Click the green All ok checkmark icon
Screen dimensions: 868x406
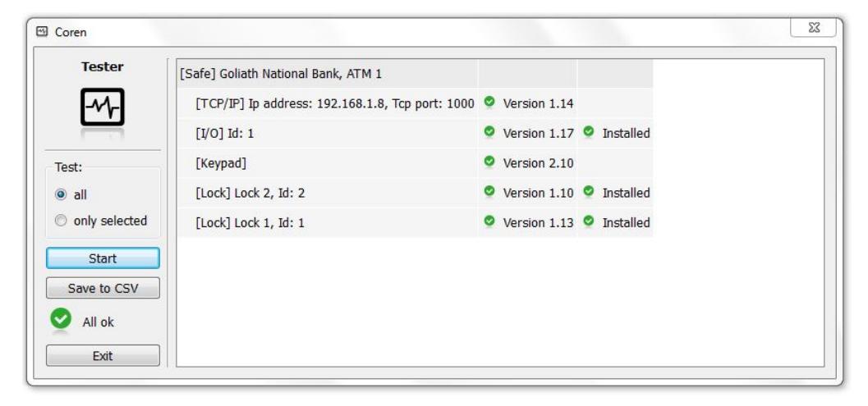[x=60, y=317]
